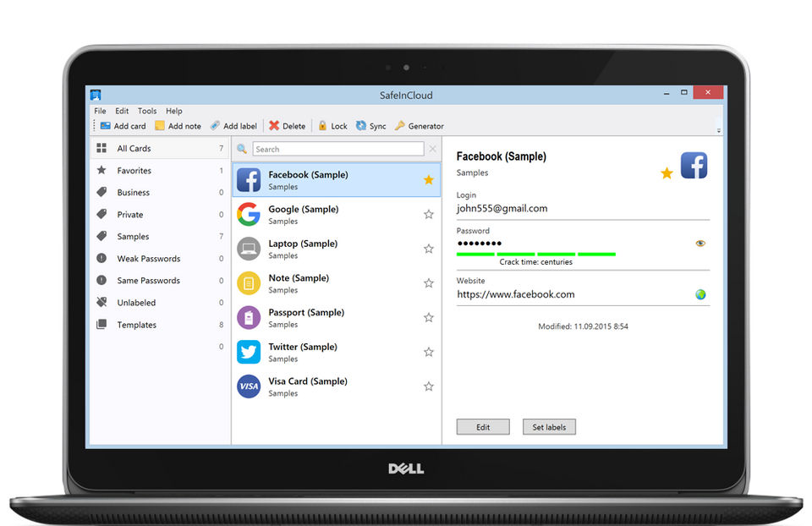Viewport: 812px width, 526px height.
Task: Click the Samples label tag icon
Action: pos(101,236)
